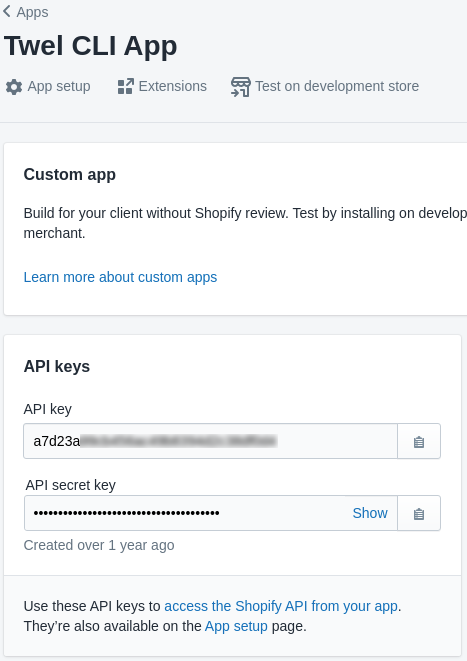
Task: Open Learn more about custom apps link
Action: pyautogui.click(x=120, y=277)
